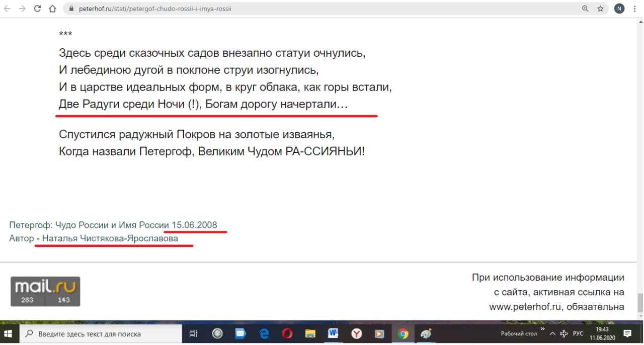
Task: Open the Paint app on taskbar
Action: point(426,333)
